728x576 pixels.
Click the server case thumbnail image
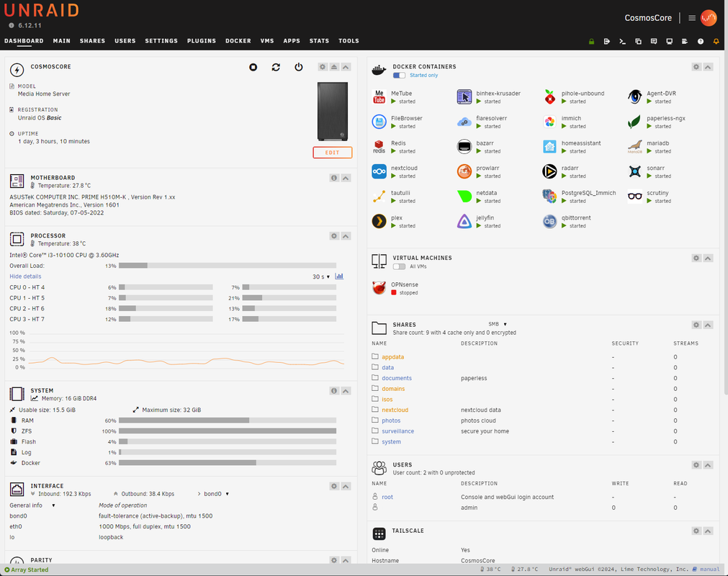click(333, 112)
